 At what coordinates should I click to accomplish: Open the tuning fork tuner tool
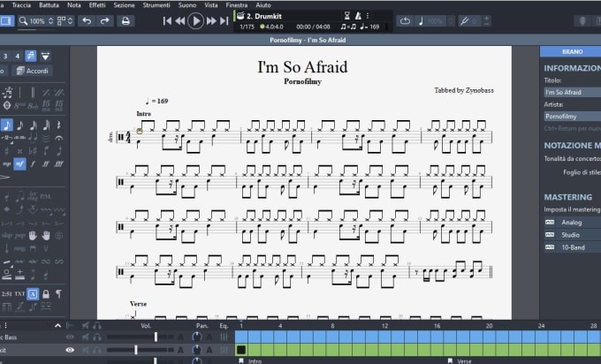click(x=465, y=21)
